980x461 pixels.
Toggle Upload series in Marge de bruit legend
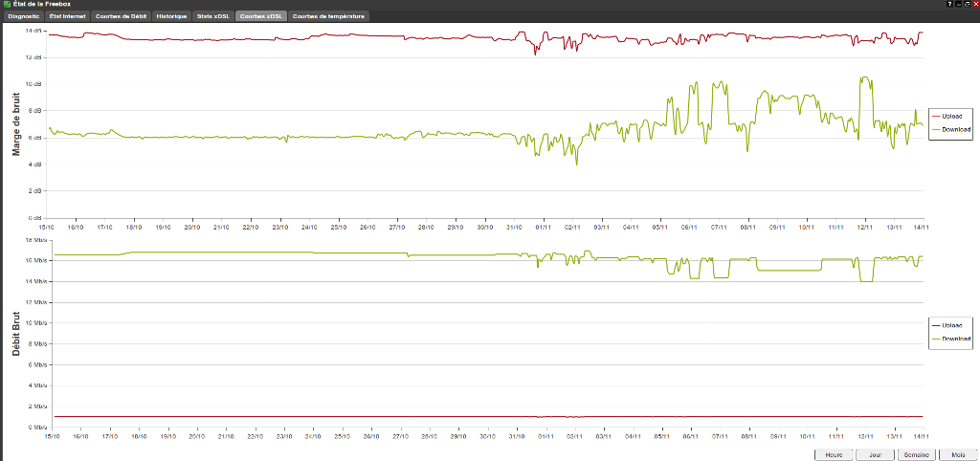pos(951,116)
